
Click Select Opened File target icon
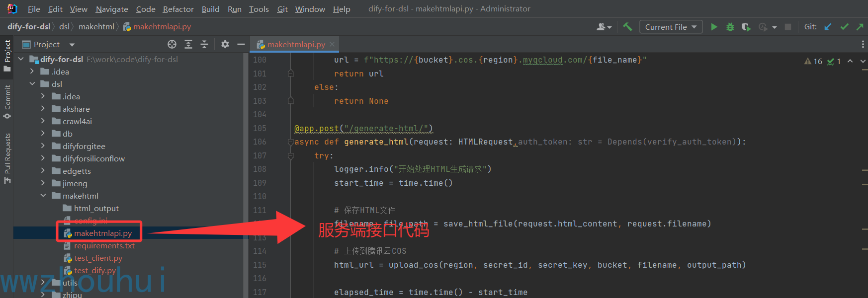tap(172, 44)
